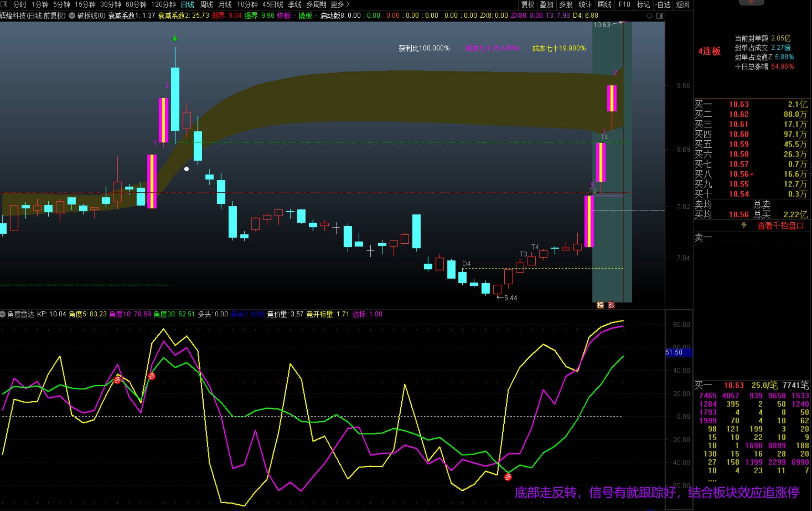The image size is (812, 511).
Task: Click the 涨 badge below the chart
Action: tap(611, 305)
